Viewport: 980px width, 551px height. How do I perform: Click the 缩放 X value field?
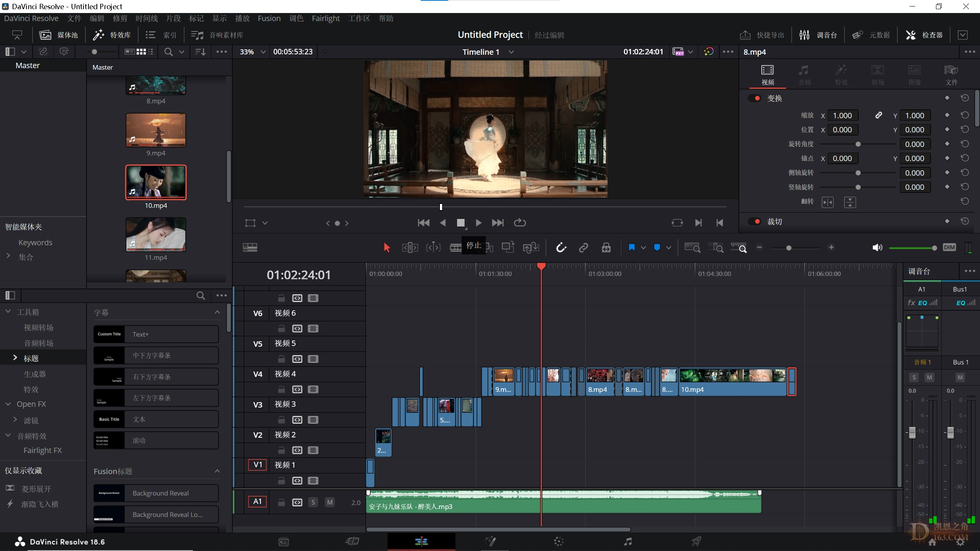(x=843, y=116)
